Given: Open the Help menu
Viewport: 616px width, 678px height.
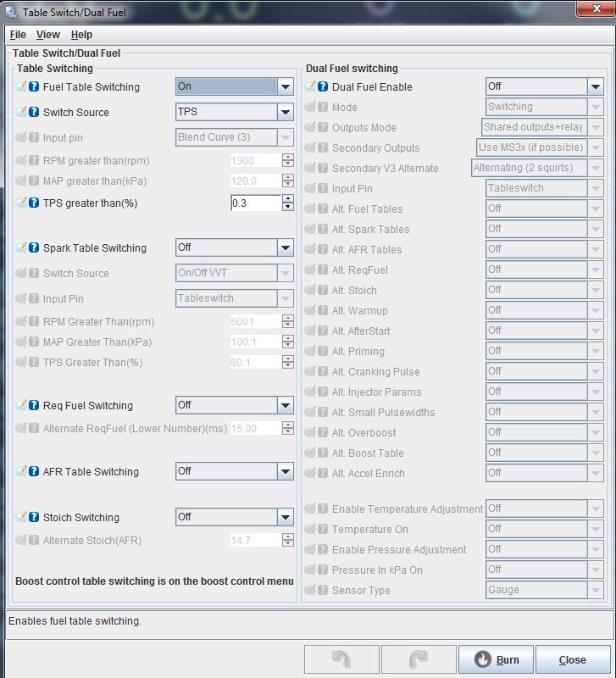Looking at the screenshot, I should tap(81, 35).
